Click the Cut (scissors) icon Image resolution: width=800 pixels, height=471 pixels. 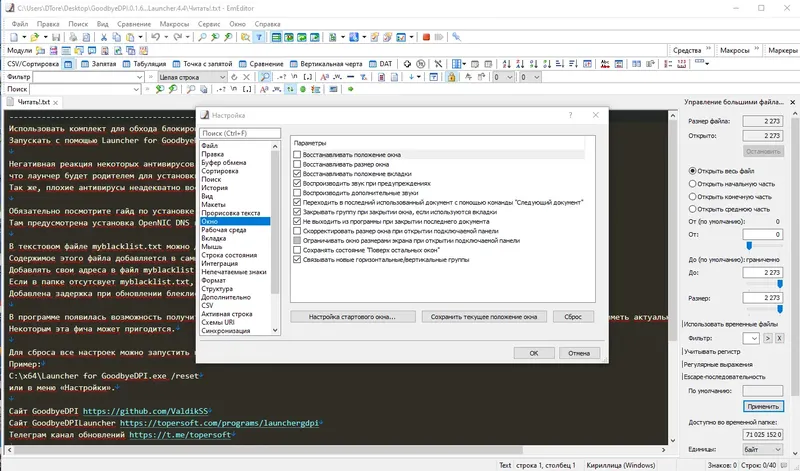coord(104,37)
